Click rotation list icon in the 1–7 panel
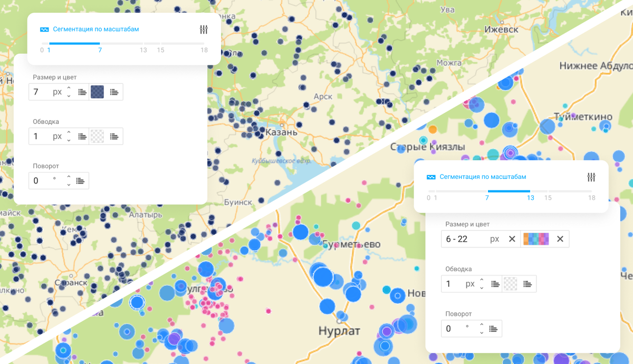The height and width of the screenshot is (364, 633). (x=80, y=180)
